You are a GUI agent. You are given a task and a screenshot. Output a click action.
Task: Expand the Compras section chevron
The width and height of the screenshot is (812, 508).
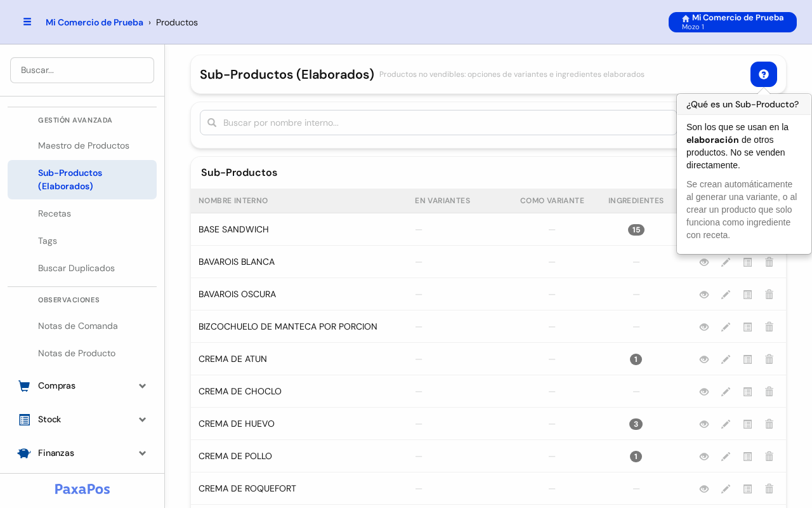pyautogui.click(x=142, y=386)
